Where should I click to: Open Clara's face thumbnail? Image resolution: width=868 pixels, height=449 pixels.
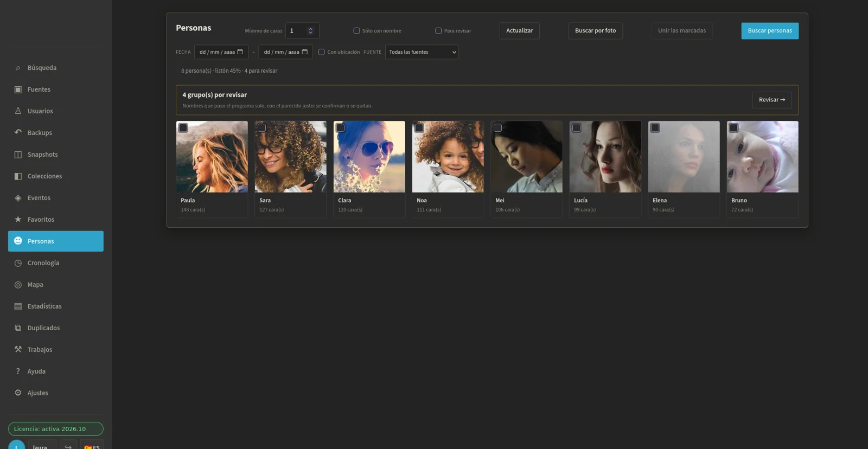369,157
